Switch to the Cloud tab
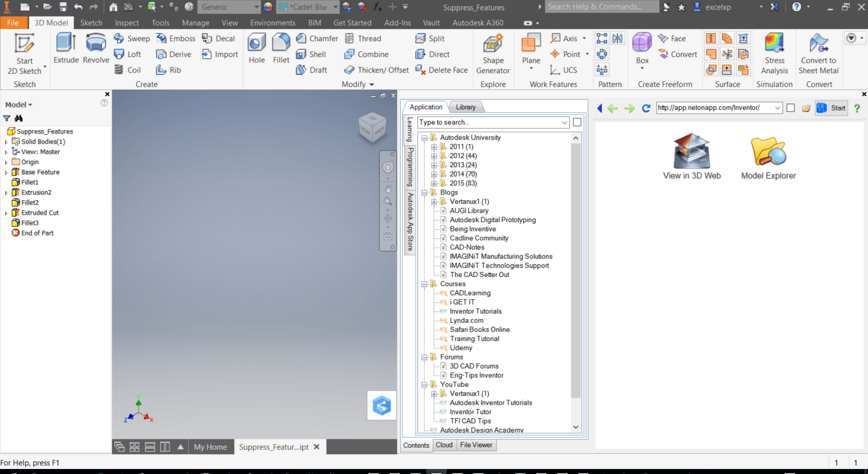This screenshot has height=474, width=868. pos(444,445)
